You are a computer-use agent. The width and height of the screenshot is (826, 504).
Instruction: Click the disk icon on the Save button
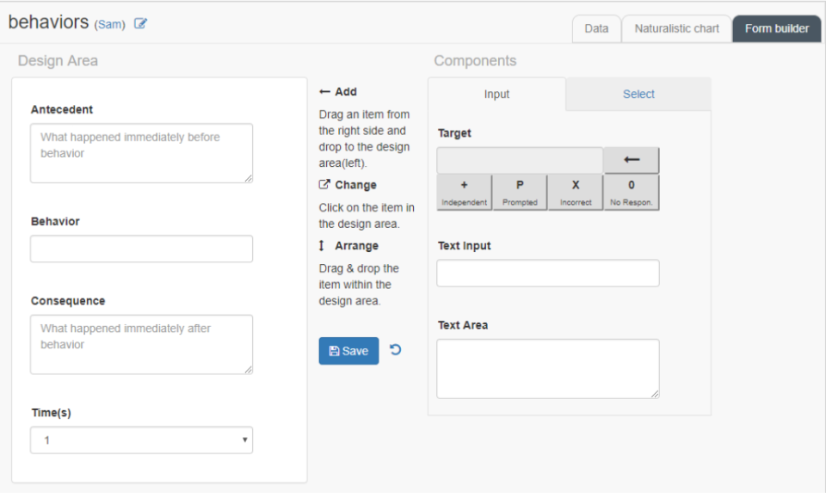[x=335, y=350]
